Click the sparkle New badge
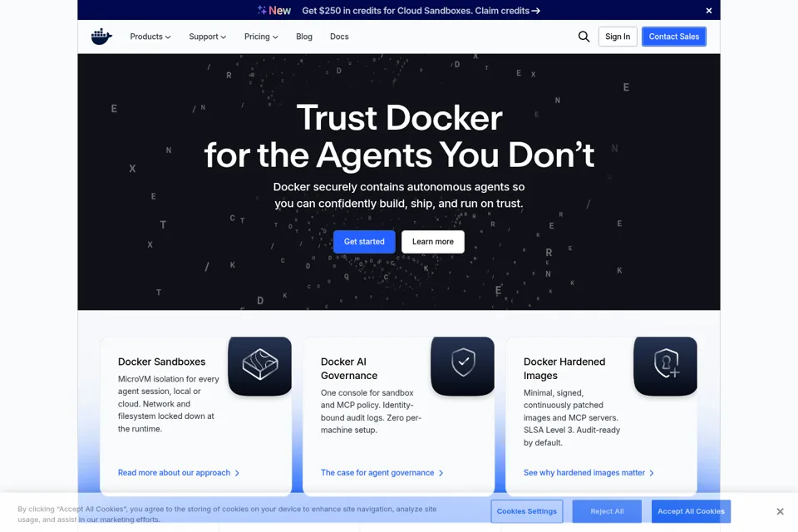Screen dimensions: 798x532 click(x=273, y=11)
